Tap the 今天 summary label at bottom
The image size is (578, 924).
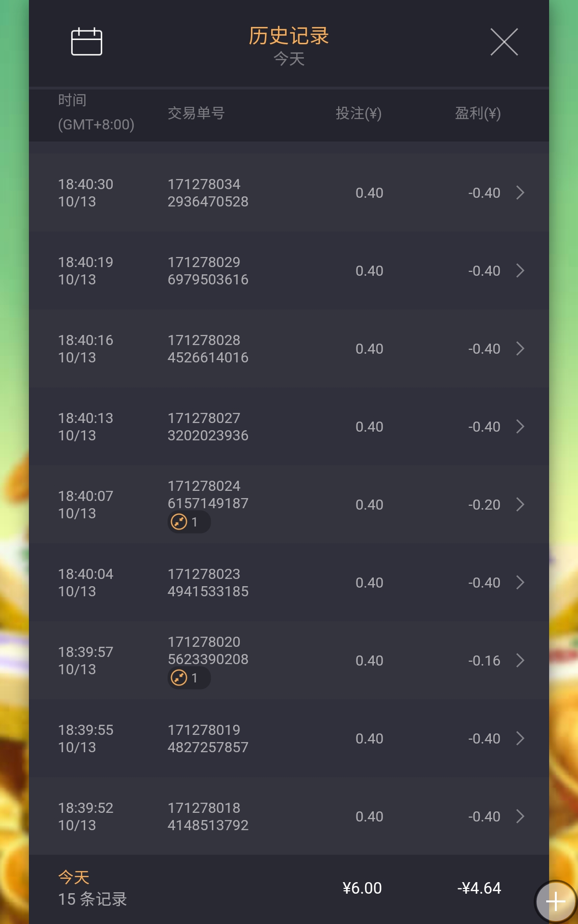pos(74,877)
